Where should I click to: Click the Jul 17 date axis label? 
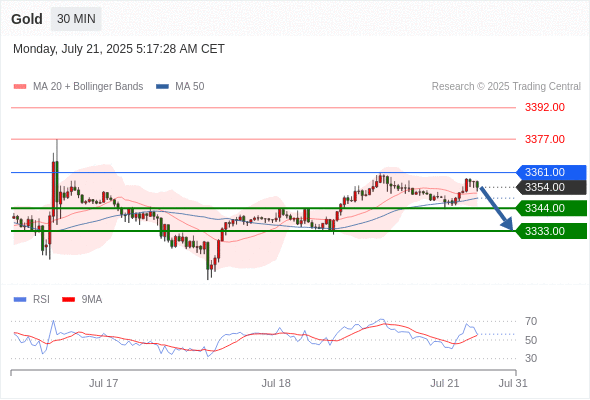103,383
